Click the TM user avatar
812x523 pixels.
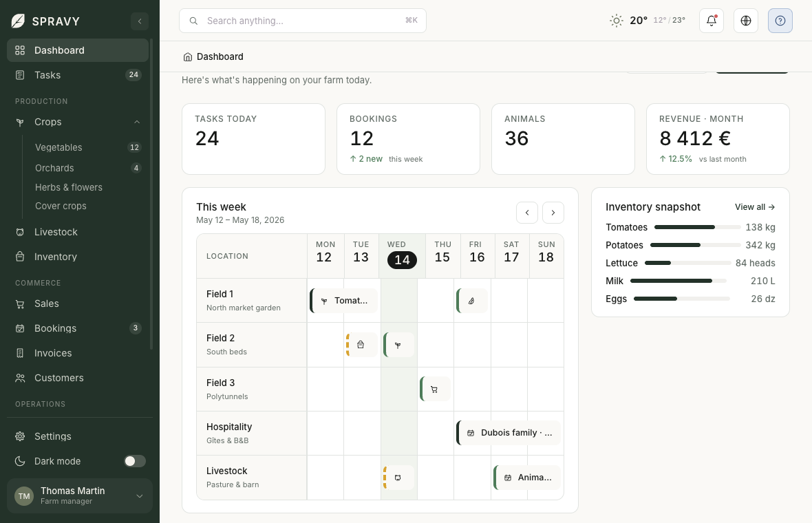[x=24, y=496]
